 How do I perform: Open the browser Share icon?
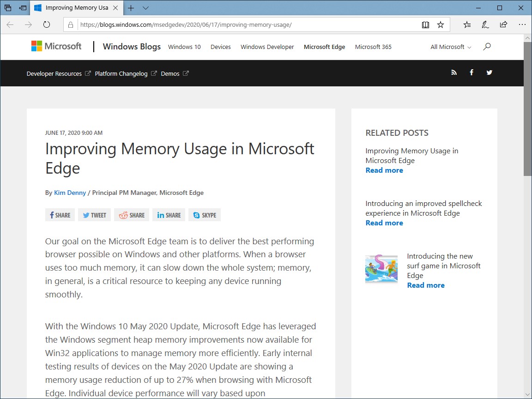tap(503, 24)
